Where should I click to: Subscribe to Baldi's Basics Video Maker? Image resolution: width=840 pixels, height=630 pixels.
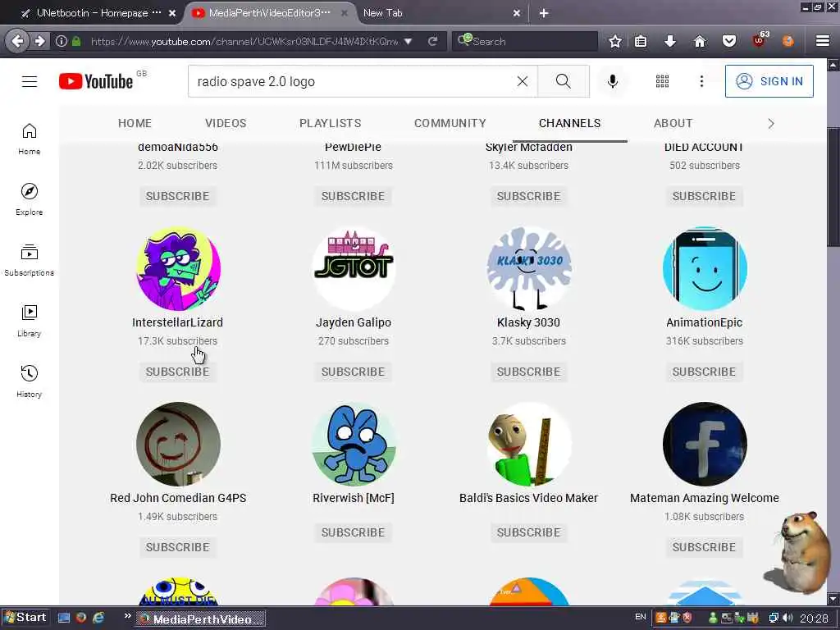[528, 532]
